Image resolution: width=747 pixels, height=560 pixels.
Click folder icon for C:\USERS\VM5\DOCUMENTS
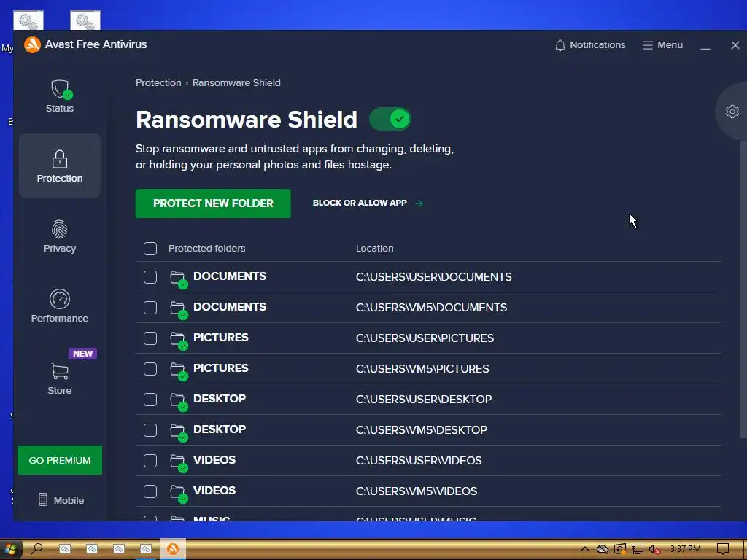[x=179, y=309]
